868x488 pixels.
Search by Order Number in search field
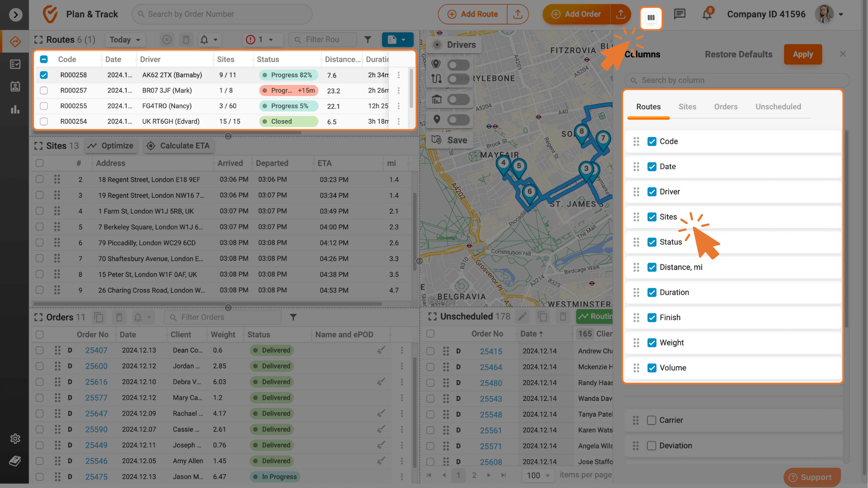click(222, 13)
